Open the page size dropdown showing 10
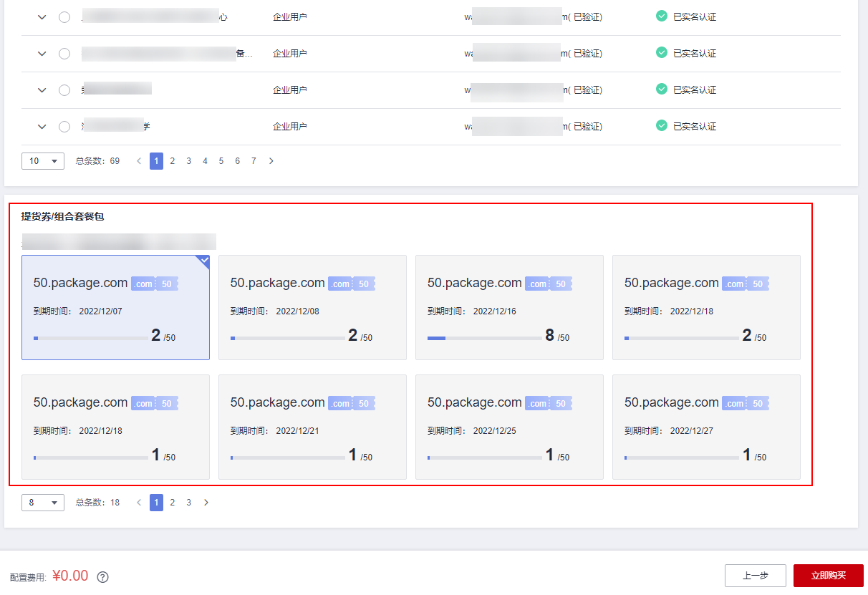 43,161
